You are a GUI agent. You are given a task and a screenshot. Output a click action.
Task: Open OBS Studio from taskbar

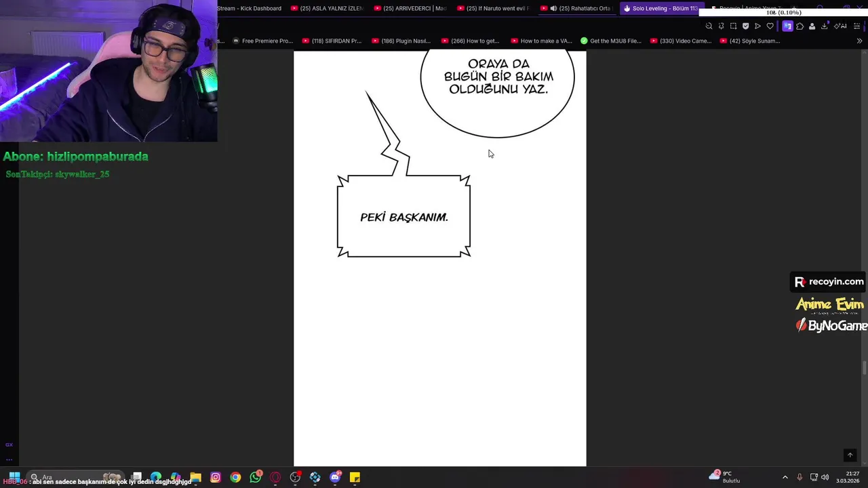click(295, 477)
